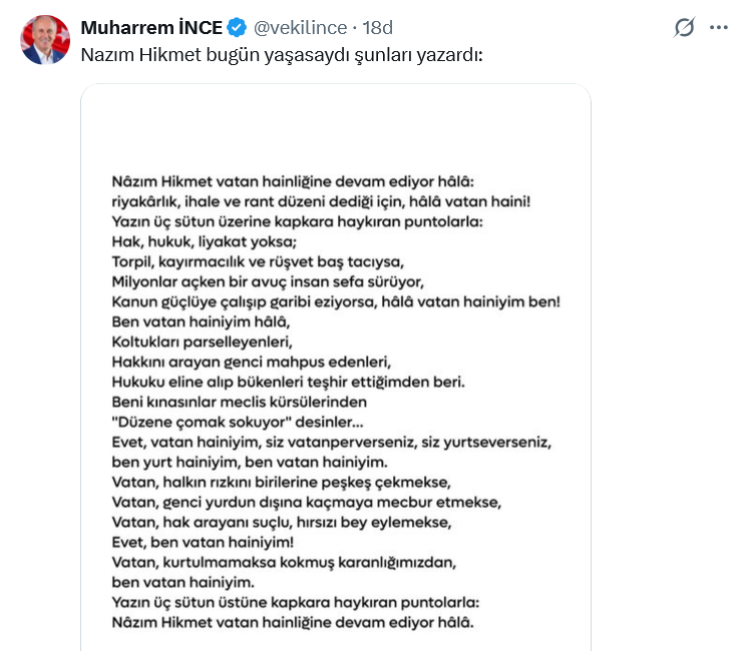Image resolution: width=750 pixels, height=651 pixels.
Task: Click the line 'Ben vatan hainiyim hâlâ,'
Action: tap(201, 322)
